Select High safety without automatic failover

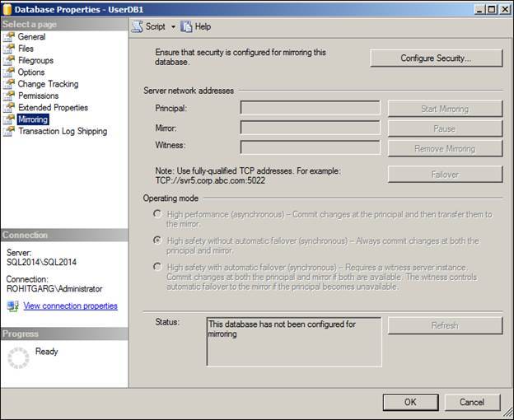click(157, 240)
